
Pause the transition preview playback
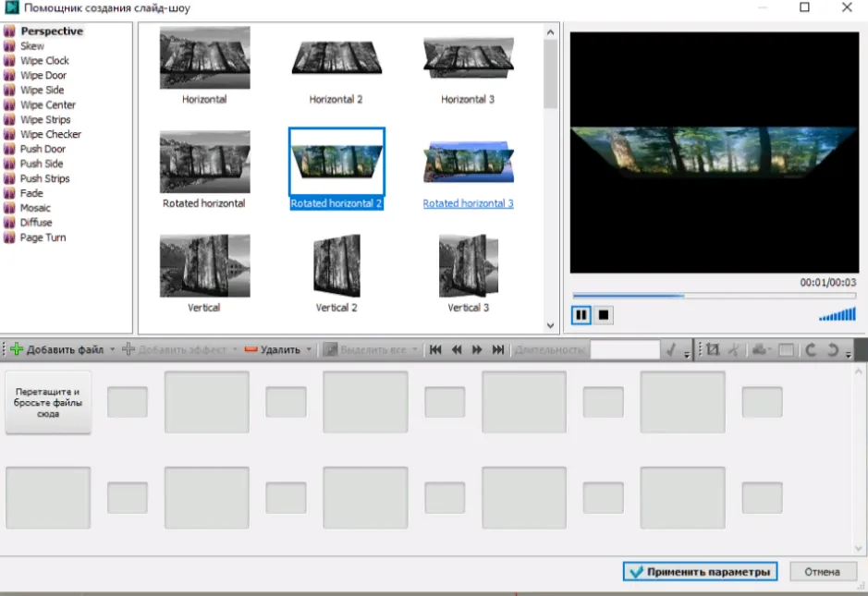(x=581, y=315)
